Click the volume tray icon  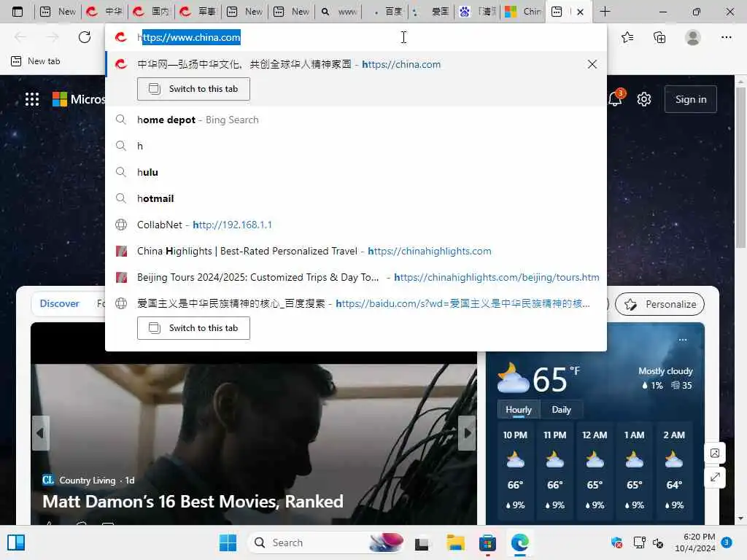tap(658, 542)
